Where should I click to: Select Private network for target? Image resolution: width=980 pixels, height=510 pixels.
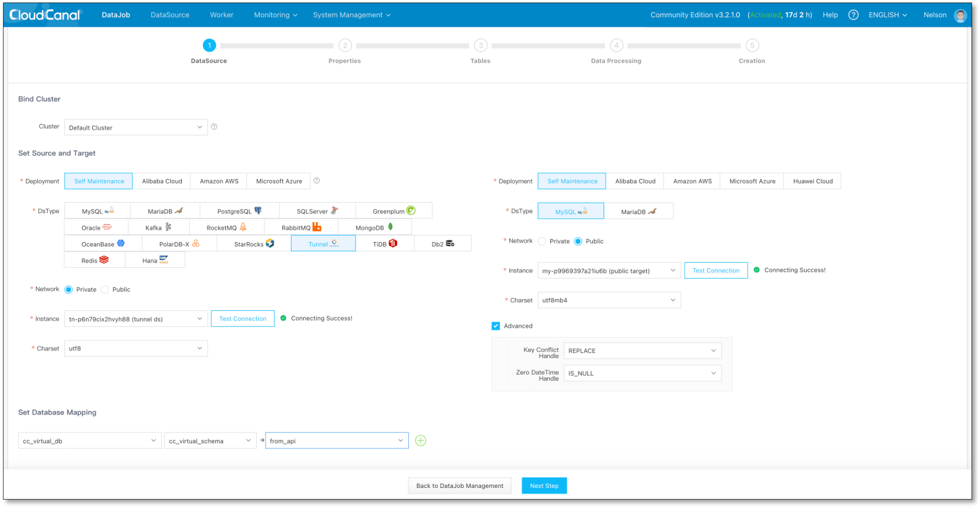click(x=542, y=241)
